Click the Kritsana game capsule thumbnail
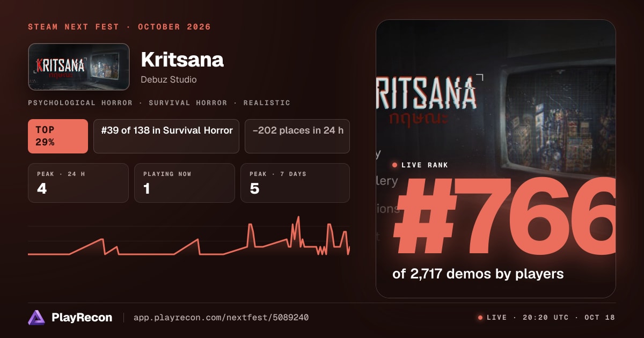644x338 pixels. (x=79, y=67)
